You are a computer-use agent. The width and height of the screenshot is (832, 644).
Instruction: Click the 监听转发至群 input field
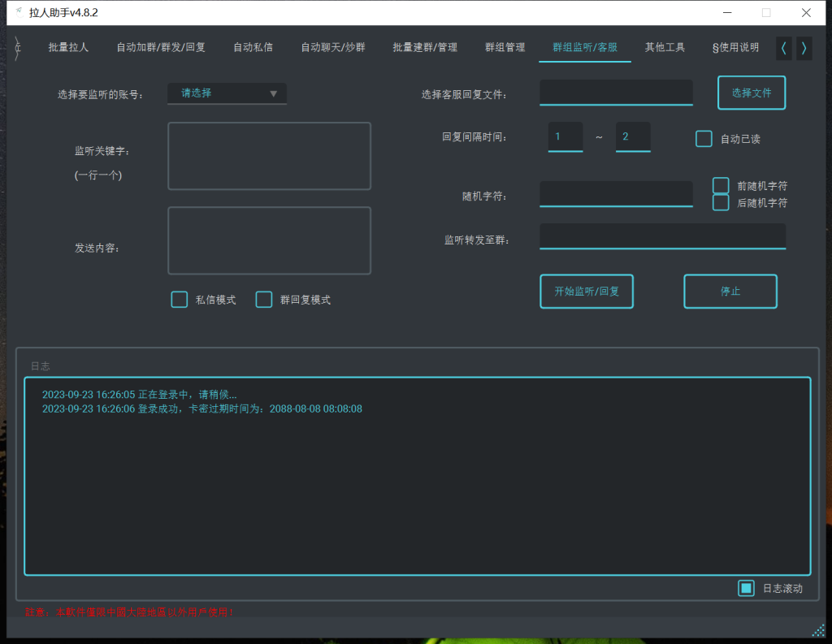tap(662, 236)
